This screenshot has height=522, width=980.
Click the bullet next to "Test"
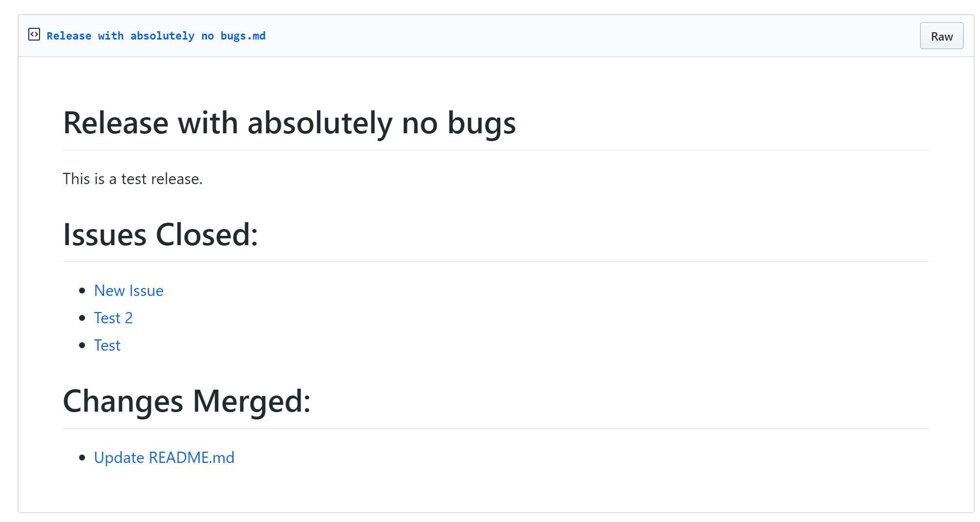[83, 345]
